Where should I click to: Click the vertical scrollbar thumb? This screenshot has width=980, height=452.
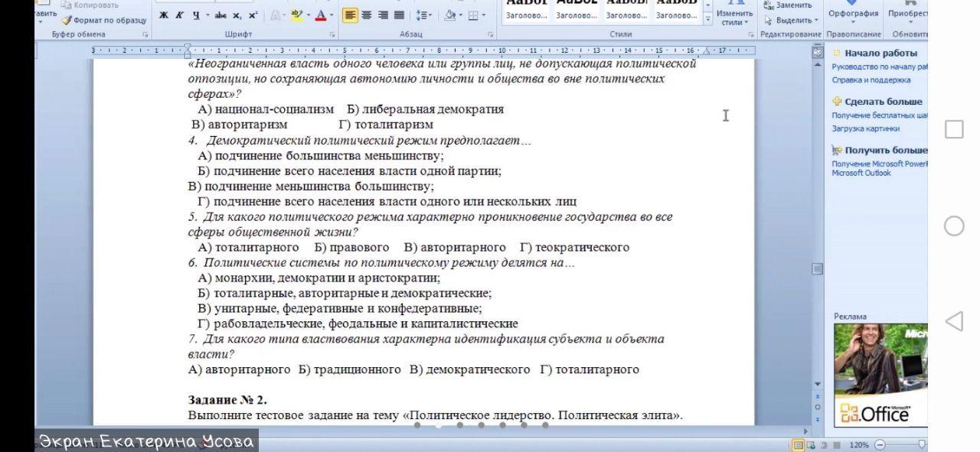pyautogui.click(x=817, y=269)
